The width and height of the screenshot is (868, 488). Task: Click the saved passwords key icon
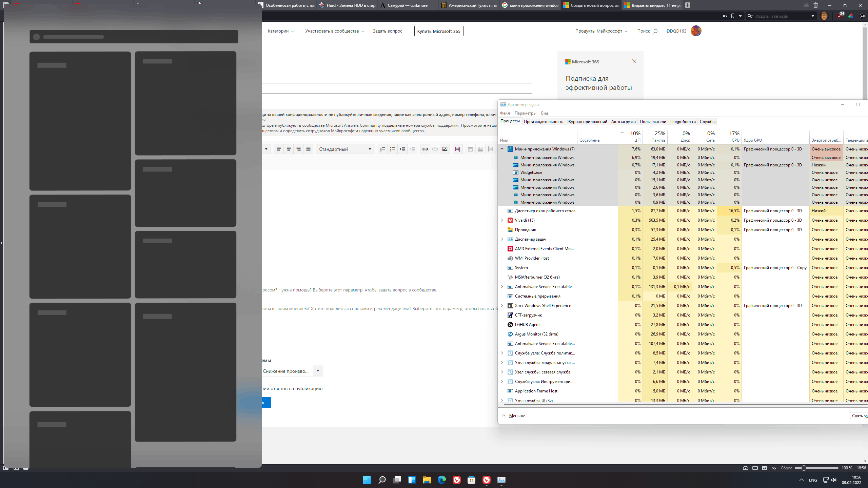725,16
